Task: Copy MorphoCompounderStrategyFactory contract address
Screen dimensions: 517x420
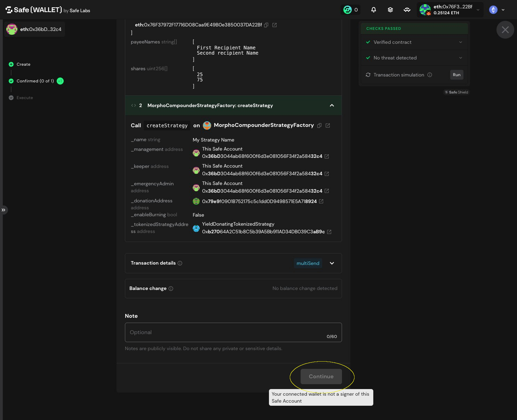Action: (319, 126)
